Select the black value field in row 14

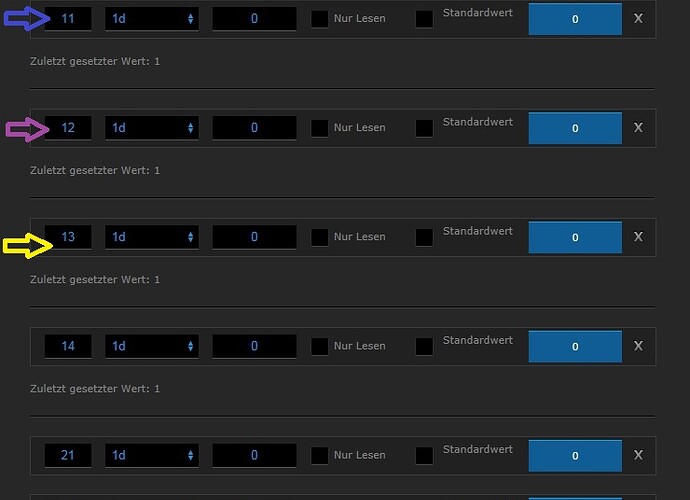[254, 346]
